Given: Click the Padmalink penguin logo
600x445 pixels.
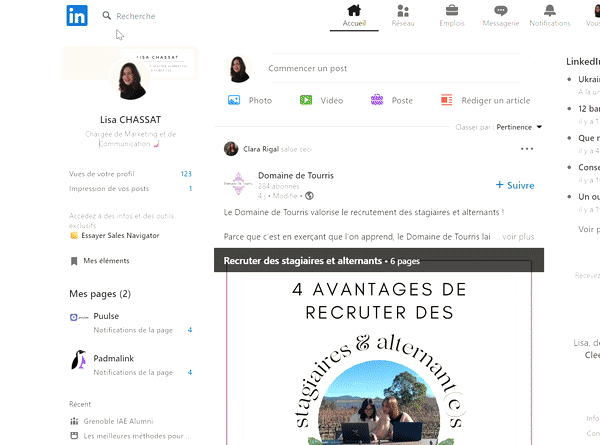Looking at the screenshot, I should pos(79,360).
